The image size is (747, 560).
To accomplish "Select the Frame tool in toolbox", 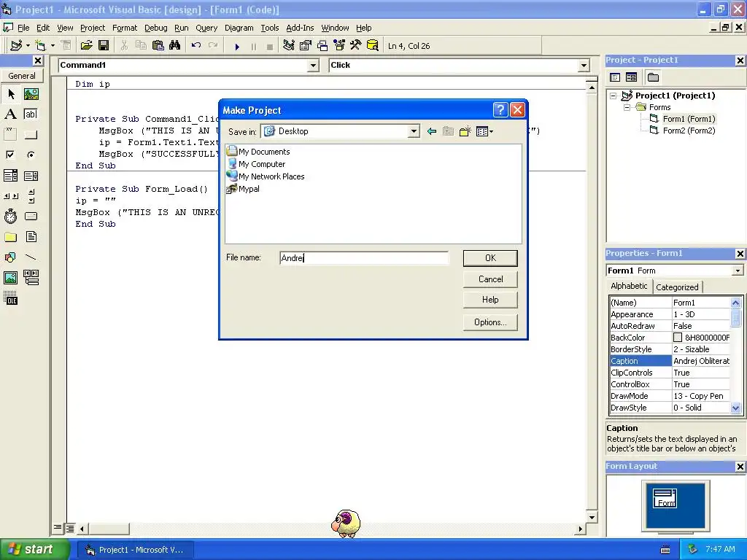I will pos(11,134).
